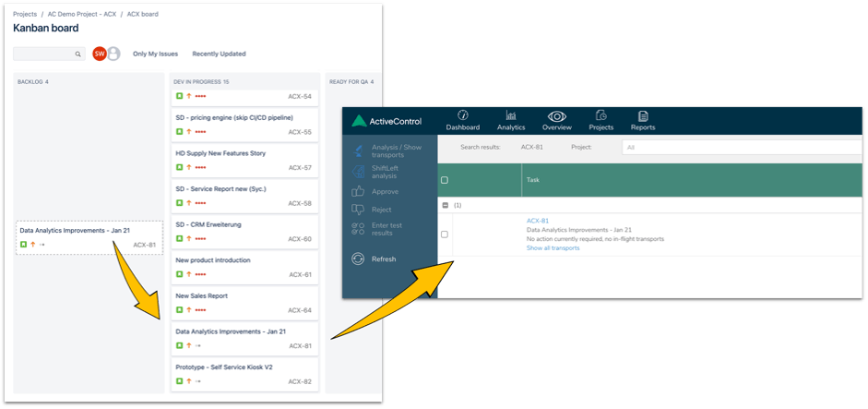Click the priority arrow icon on ACX-61 card
The height and width of the screenshot is (409, 868).
[x=189, y=274]
